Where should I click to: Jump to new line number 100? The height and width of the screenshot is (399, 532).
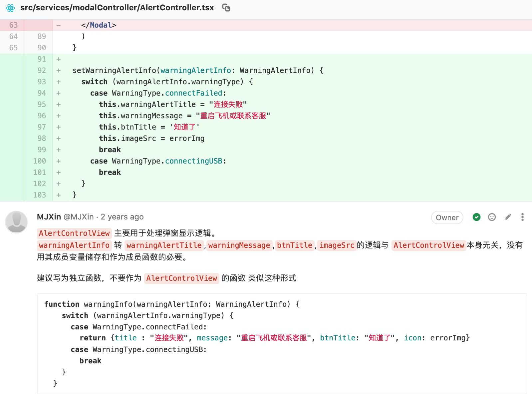40,161
